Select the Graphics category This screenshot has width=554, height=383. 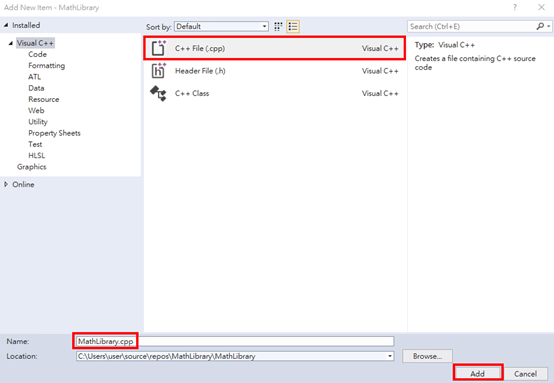tap(31, 167)
